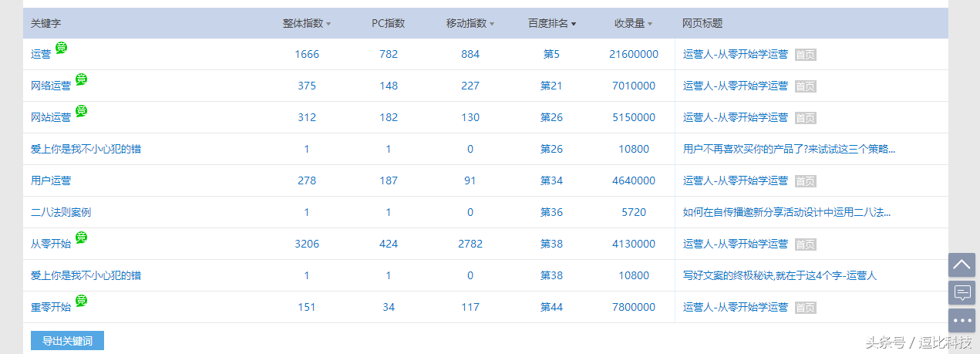Click the green badge next to 重零开始

coord(81,301)
